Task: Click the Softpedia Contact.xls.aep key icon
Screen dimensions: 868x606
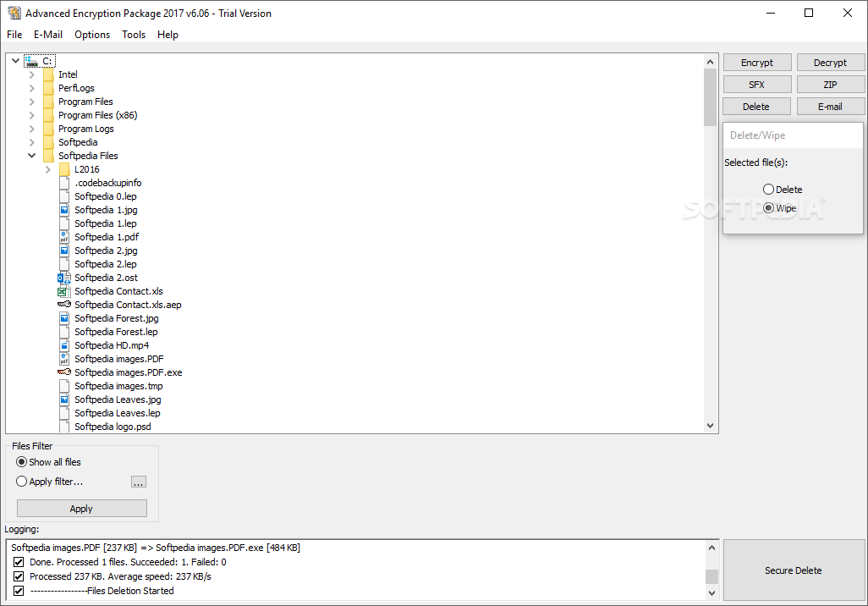Action: 64,305
